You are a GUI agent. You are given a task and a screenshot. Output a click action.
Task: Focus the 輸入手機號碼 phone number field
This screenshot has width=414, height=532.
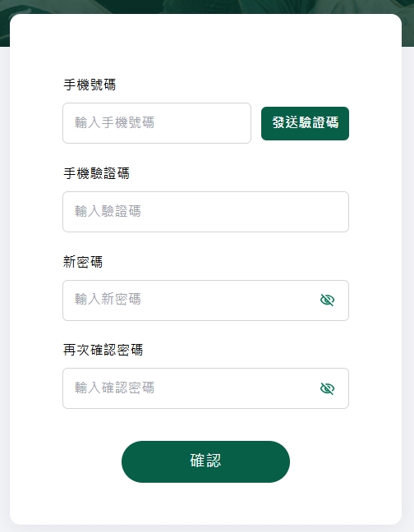pos(157,123)
